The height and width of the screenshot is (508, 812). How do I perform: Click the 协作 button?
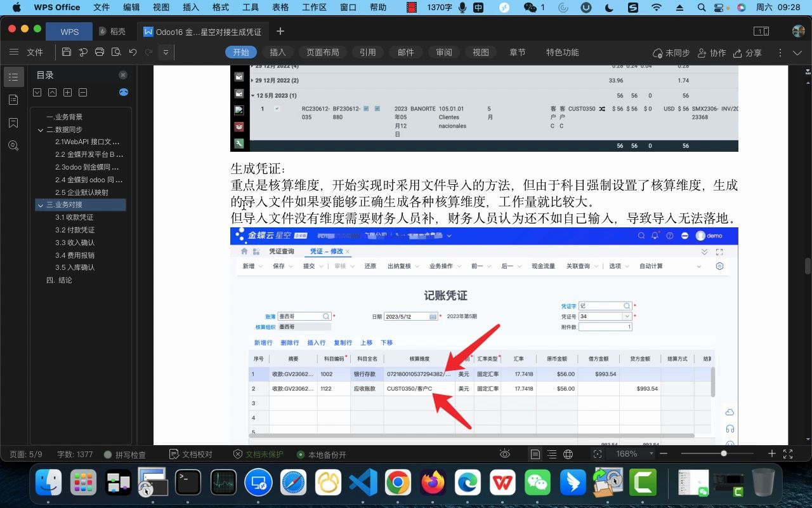coord(712,53)
